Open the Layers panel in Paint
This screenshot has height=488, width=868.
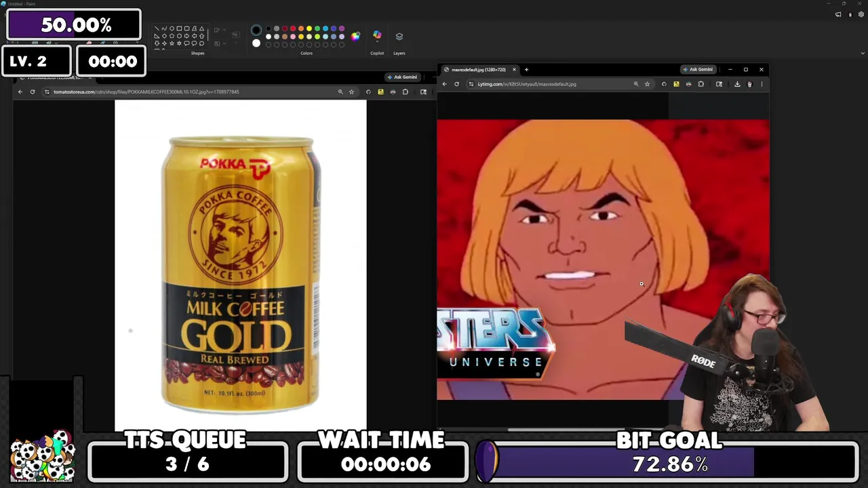pos(399,37)
